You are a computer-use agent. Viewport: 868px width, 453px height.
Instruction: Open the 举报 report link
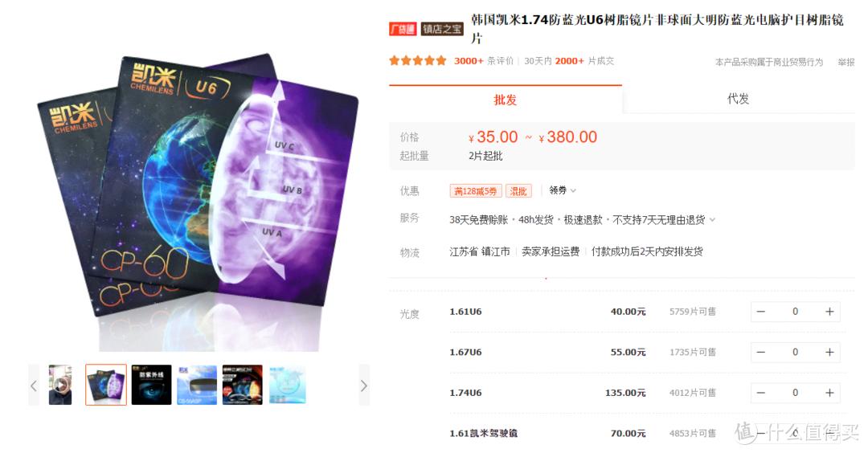point(845,62)
